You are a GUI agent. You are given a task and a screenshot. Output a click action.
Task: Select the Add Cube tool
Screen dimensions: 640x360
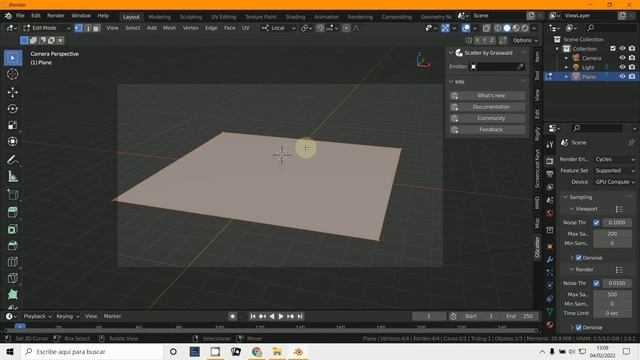coord(13,195)
